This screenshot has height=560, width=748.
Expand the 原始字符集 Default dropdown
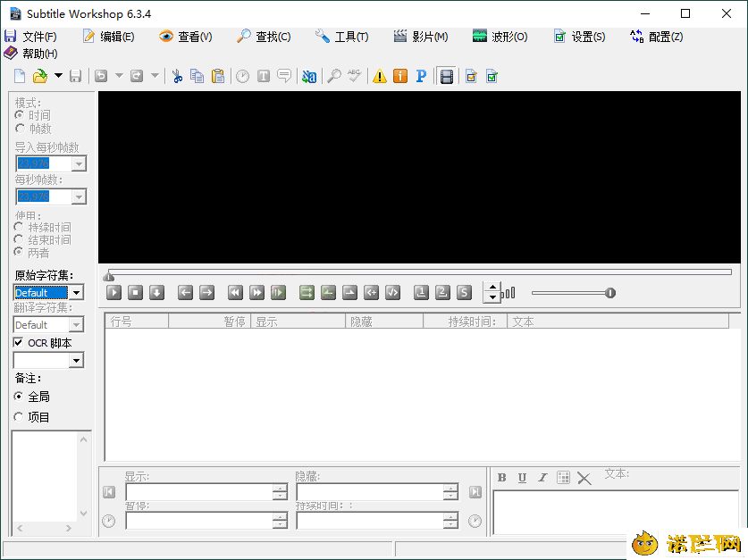76,292
